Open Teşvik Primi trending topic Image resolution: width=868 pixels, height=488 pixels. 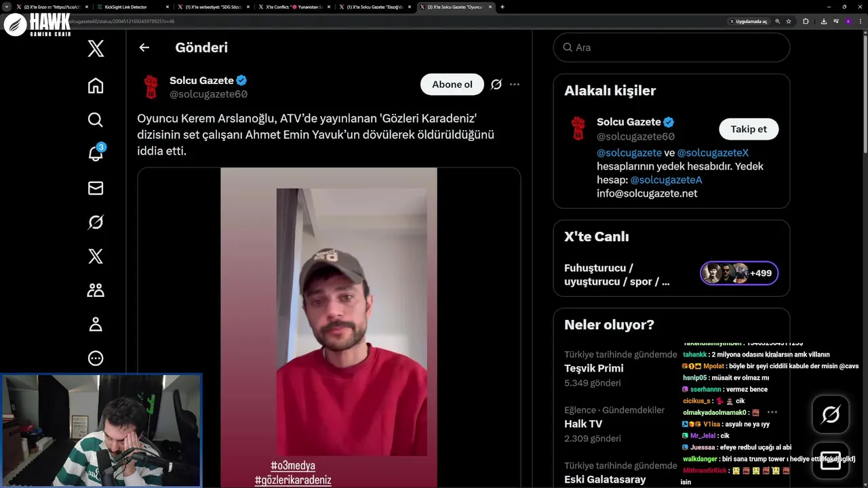[594, 368]
